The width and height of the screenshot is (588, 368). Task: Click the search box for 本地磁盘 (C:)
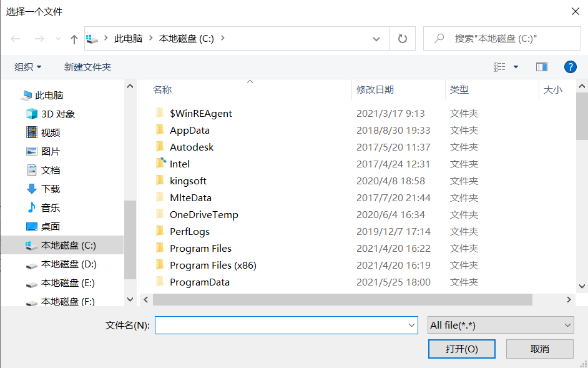point(502,38)
